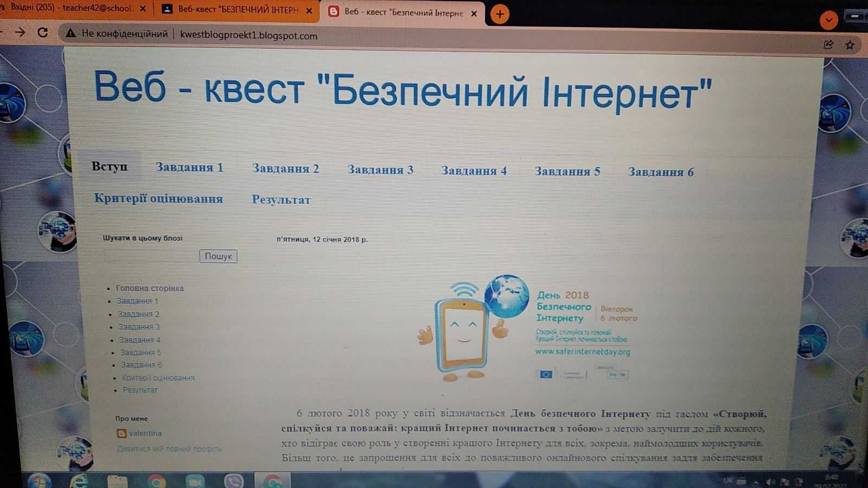
Task: Open 'Завдання 3' in the navigation menu
Action: (x=380, y=170)
